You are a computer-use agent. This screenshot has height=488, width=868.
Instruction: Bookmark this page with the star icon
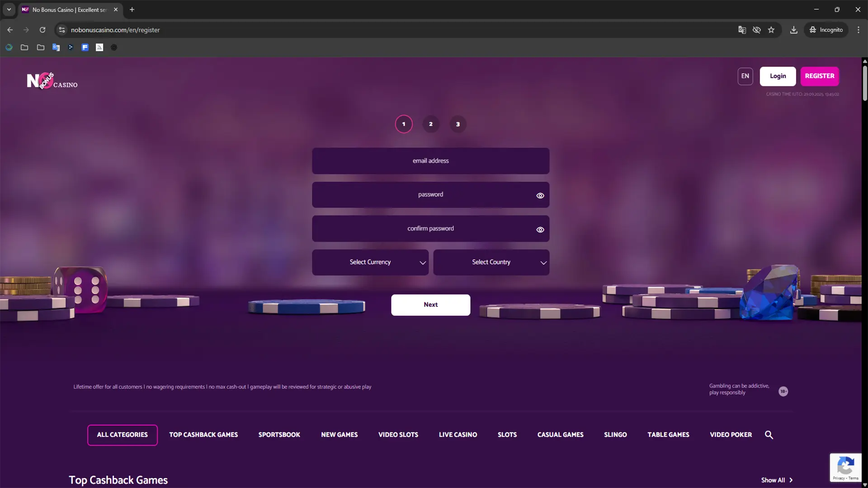click(771, 30)
